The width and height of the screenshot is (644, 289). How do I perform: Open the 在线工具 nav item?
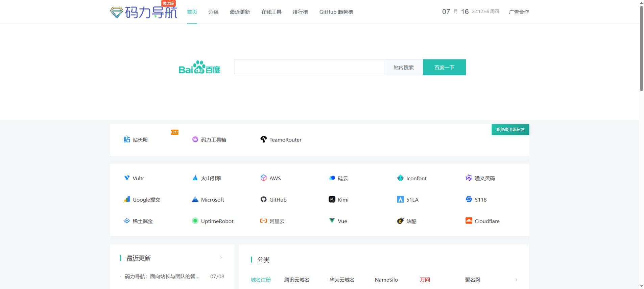(x=271, y=12)
